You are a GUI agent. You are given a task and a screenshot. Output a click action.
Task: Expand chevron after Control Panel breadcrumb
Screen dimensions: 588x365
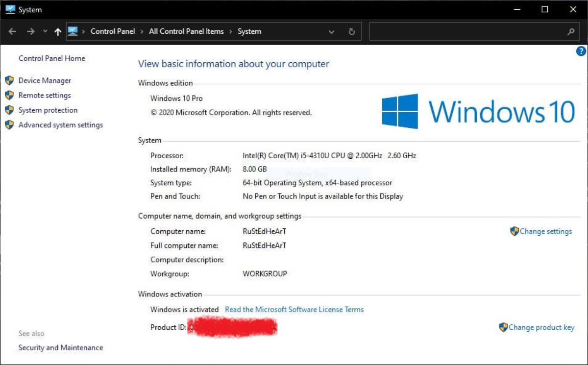click(142, 31)
